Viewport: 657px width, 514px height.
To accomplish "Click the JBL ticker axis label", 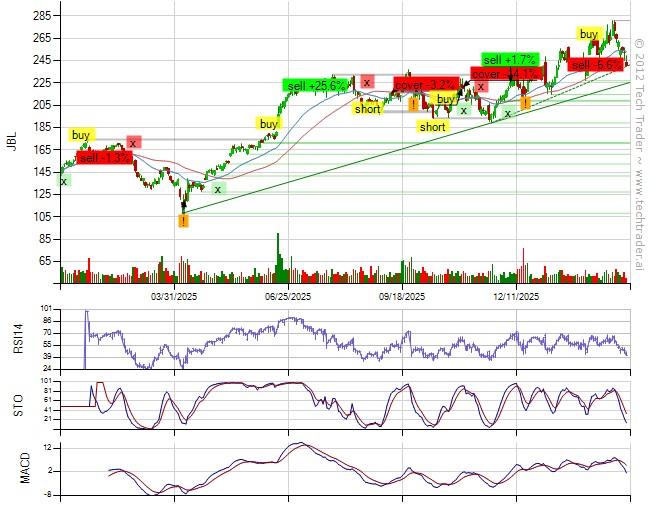I will click(x=11, y=141).
